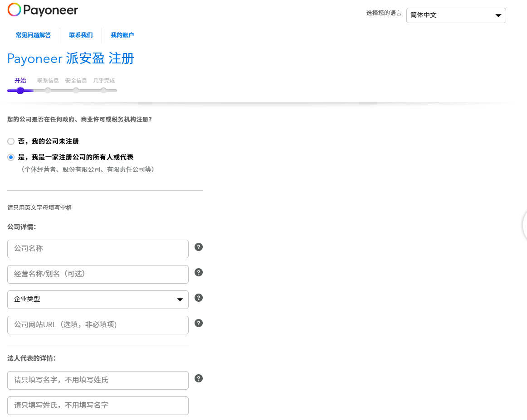This screenshot has height=420, width=527.
Task: Click the 选择您的语言 label
Action: click(x=384, y=13)
